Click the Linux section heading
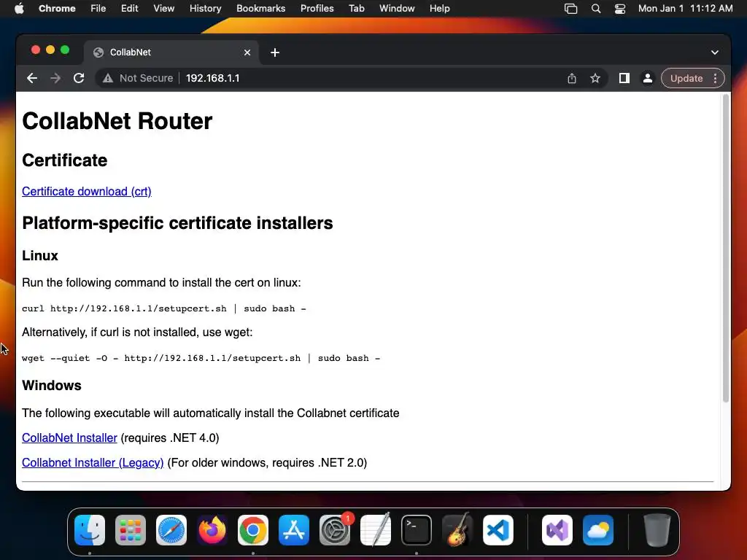This screenshot has width=747, height=560. click(x=40, y=256)
